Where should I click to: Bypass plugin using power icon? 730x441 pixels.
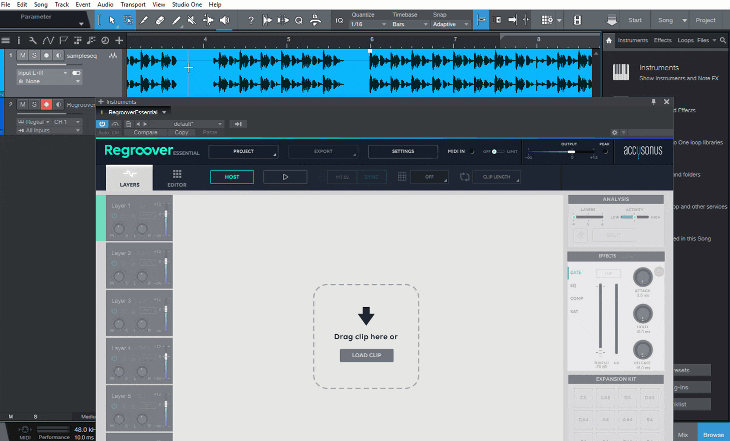(x=102, y=124)
